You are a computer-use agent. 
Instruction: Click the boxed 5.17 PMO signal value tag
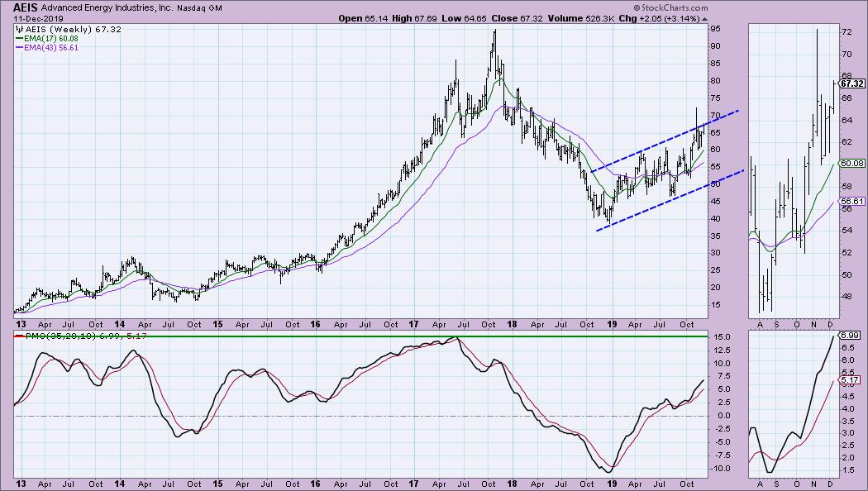[x=850, y=379]
